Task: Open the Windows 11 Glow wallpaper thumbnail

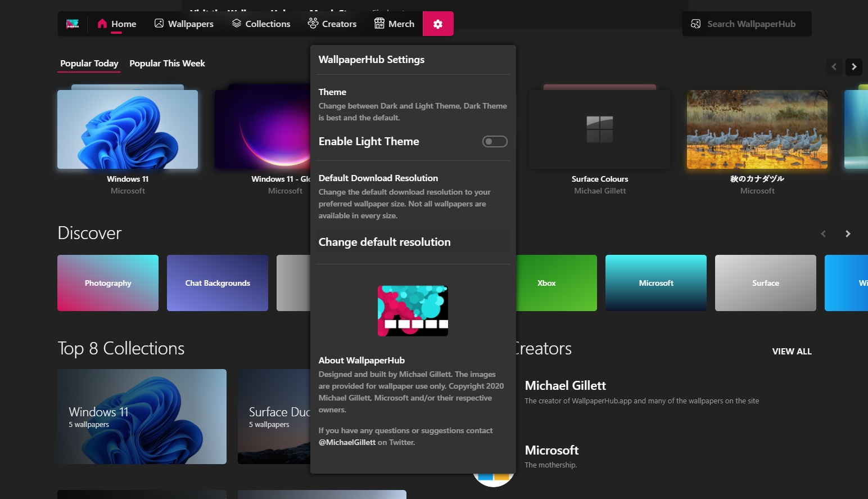Action: point(263,129)
